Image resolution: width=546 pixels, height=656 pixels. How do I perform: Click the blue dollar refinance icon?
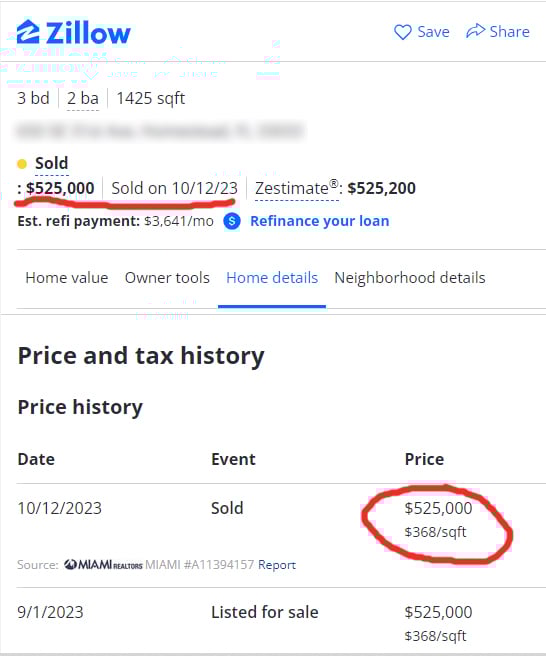pyautogui.click(x=232, y=221)
